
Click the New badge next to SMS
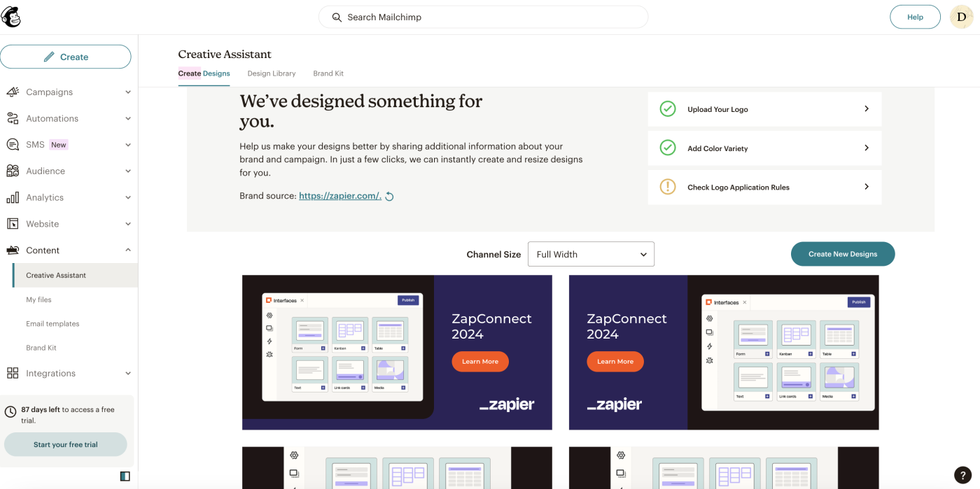click(59, 145)
